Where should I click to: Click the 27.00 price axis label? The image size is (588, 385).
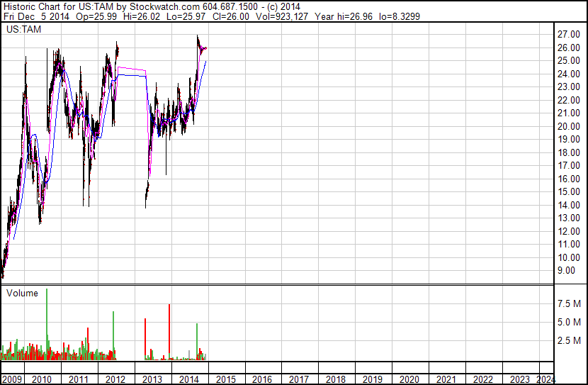coord(569,35)
